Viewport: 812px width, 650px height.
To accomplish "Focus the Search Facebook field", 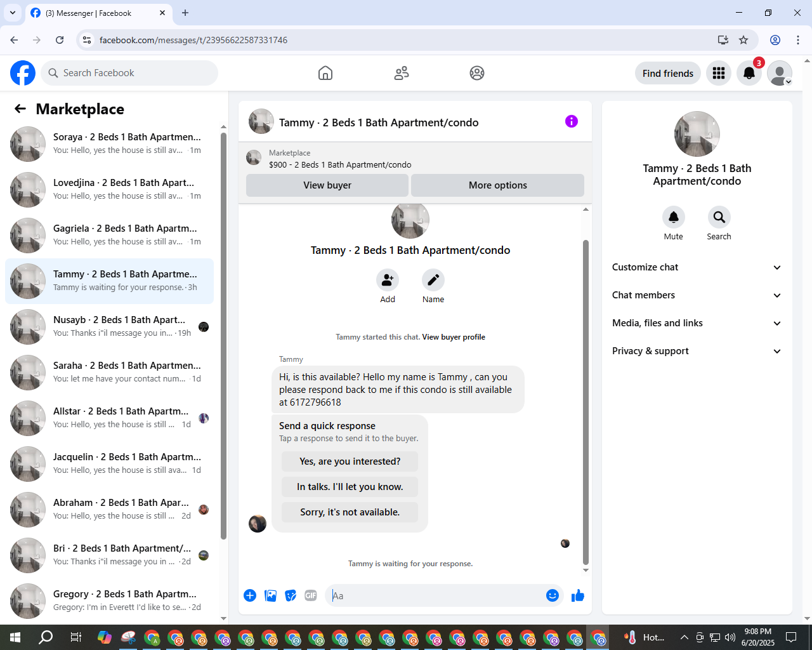I will pos(129,73).
